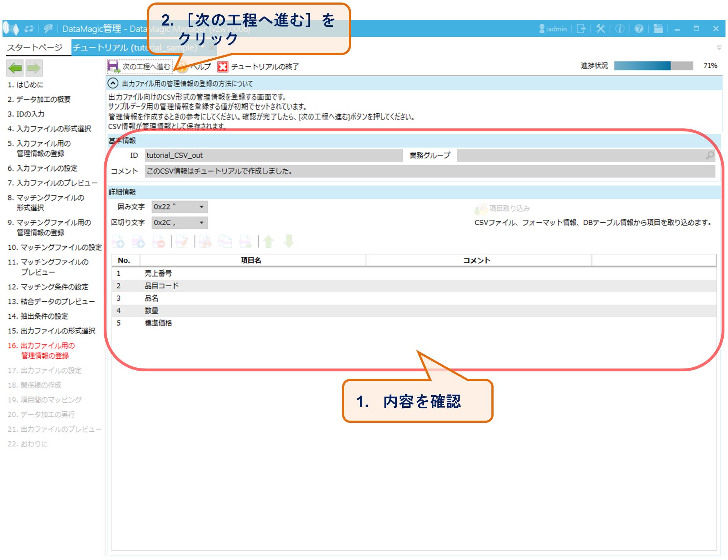Open the tools settings wrench icon
The height and width of the screenshot is (560, 728).
[x=600, y=29]
